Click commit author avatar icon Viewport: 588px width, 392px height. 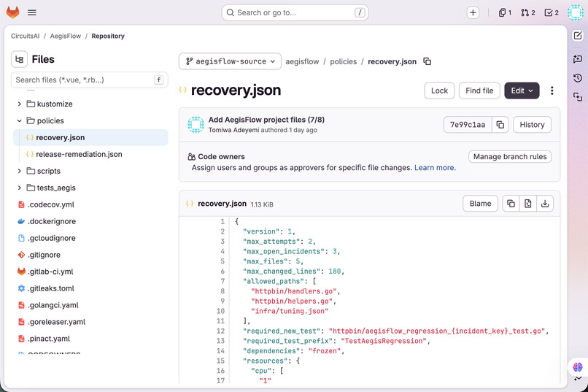pos(196,125)
